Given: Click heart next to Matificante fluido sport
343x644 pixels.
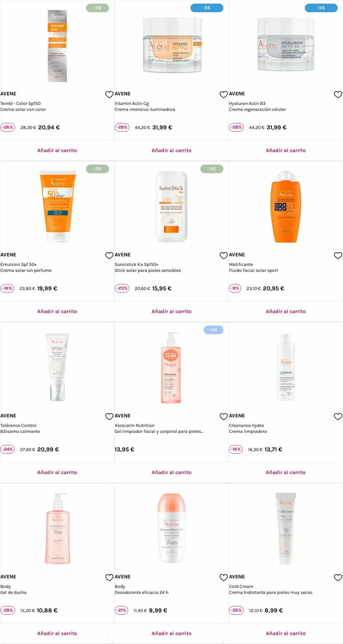Looking at the screenshot, I should coord(338,256).
